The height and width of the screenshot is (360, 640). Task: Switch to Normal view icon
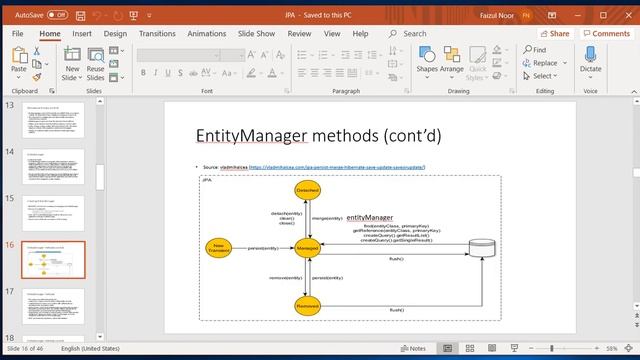point(447,348)
